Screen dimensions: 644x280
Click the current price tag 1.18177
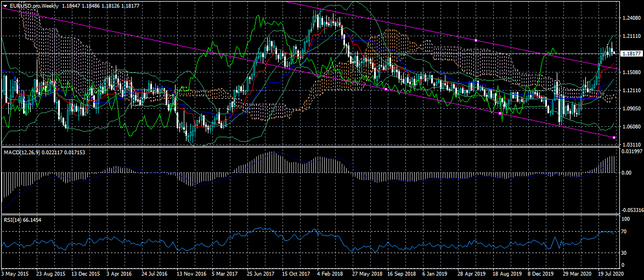point(632,54)
